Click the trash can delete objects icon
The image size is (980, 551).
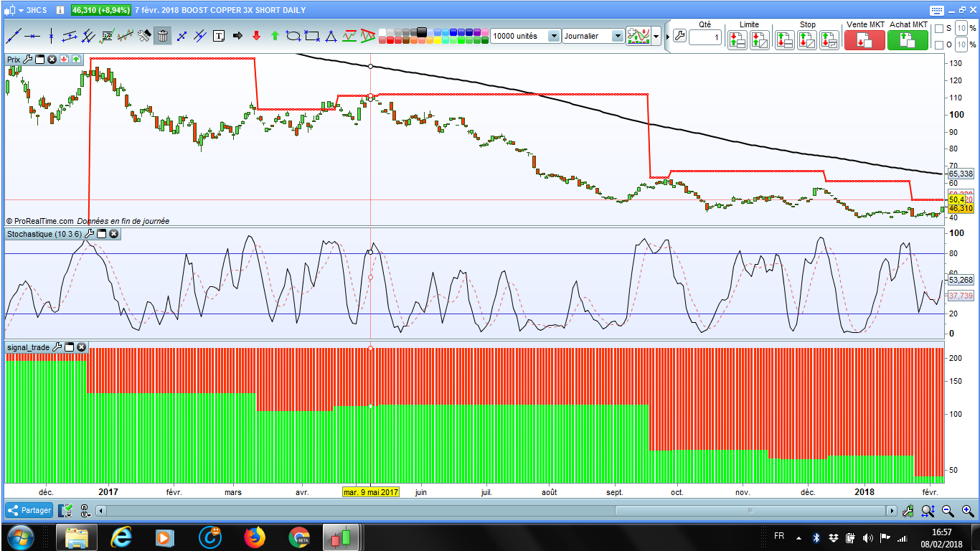tap(163, 36)
